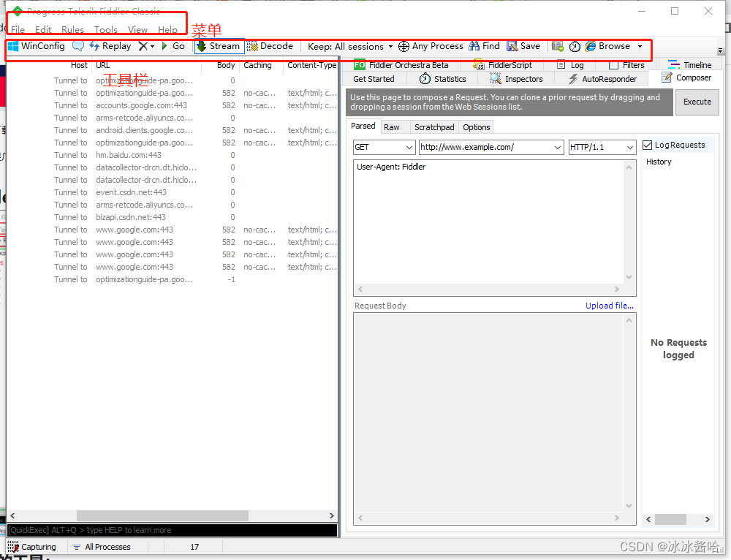This screenshot has height=560, width=731.
Task: Select the Parsed sub-tab
Action: click(363, 126)
